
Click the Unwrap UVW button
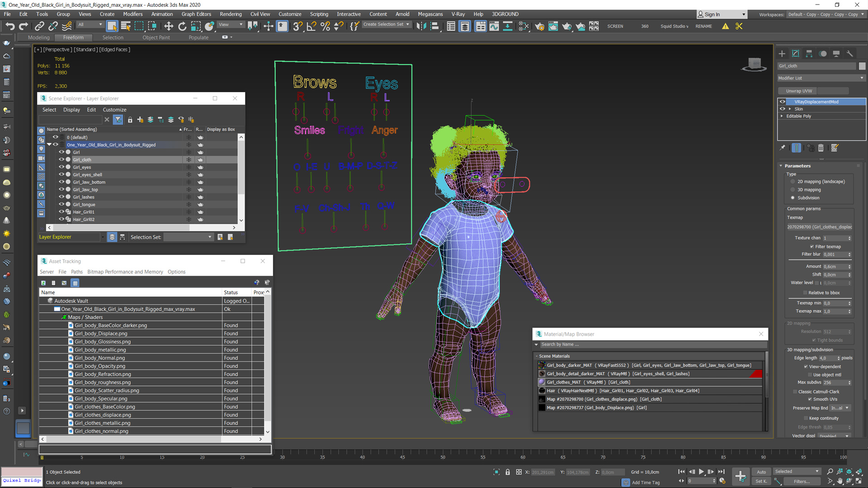[x=799, y=91]
